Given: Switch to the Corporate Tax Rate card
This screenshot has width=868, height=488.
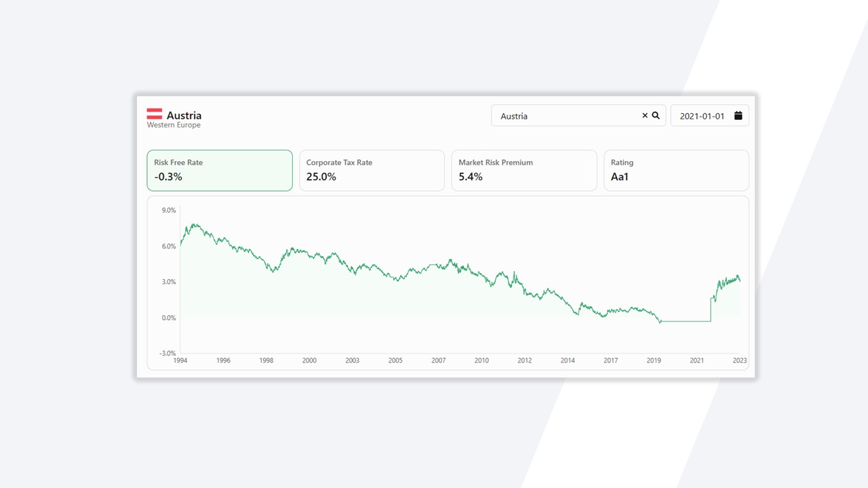Looking at the screenshot, I should (372, 170).
